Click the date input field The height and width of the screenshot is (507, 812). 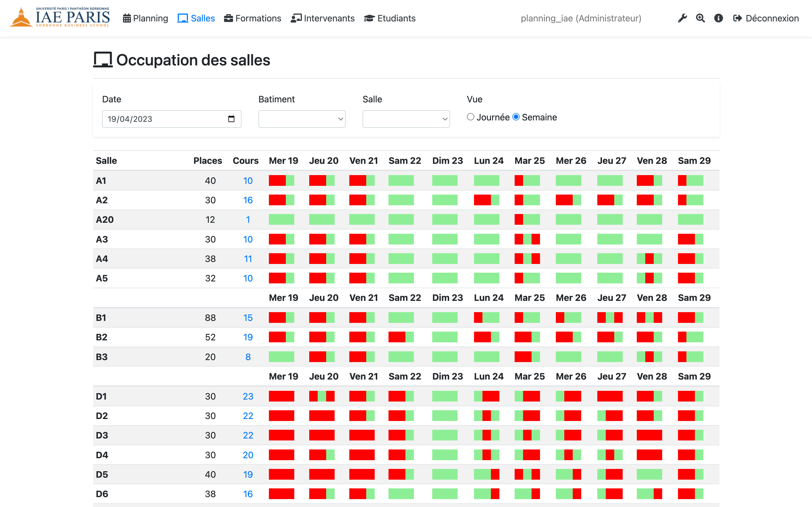[x=164, y=119]
